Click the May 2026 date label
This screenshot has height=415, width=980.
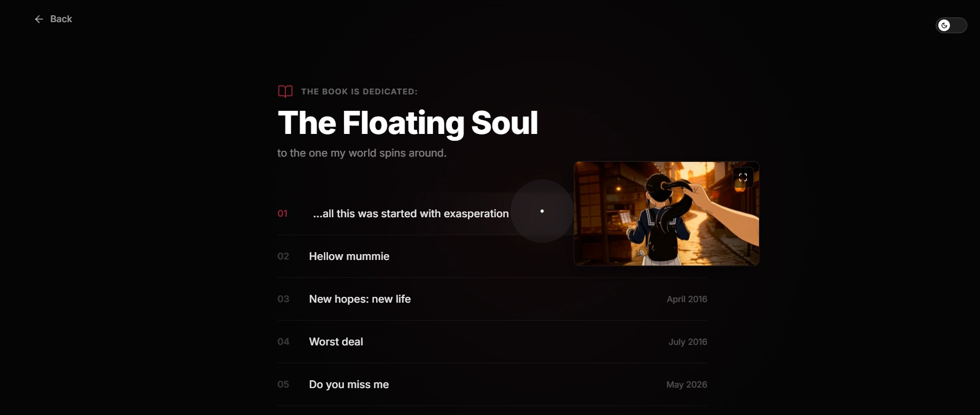pyautogui.click(x=687, y=384)
